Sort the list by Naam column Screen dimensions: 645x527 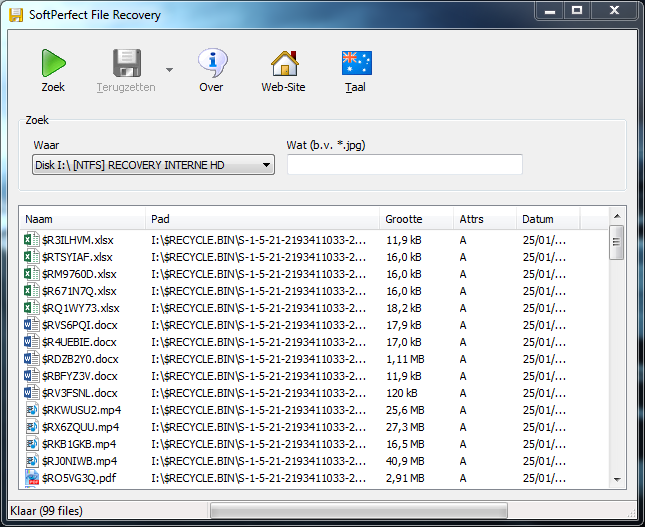83,219
